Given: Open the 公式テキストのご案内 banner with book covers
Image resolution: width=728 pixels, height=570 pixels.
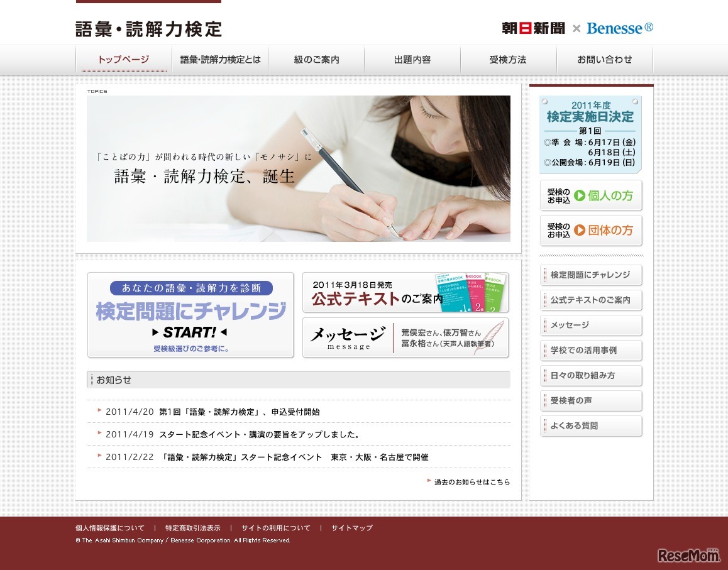Looking at the screenshot, I should [x=405, y=292].
